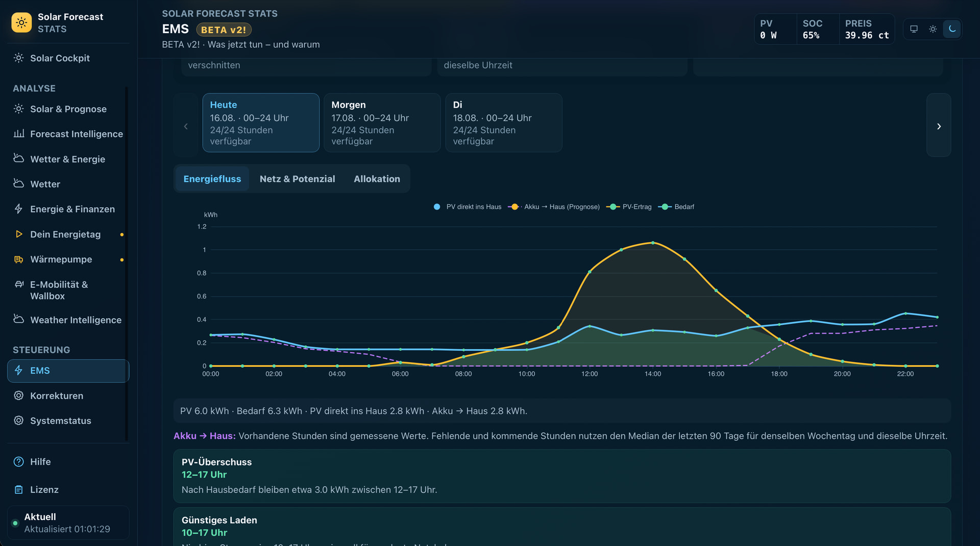Open the Allokation tab
Screen dimensions: 980x546
(x=377, y=179)
